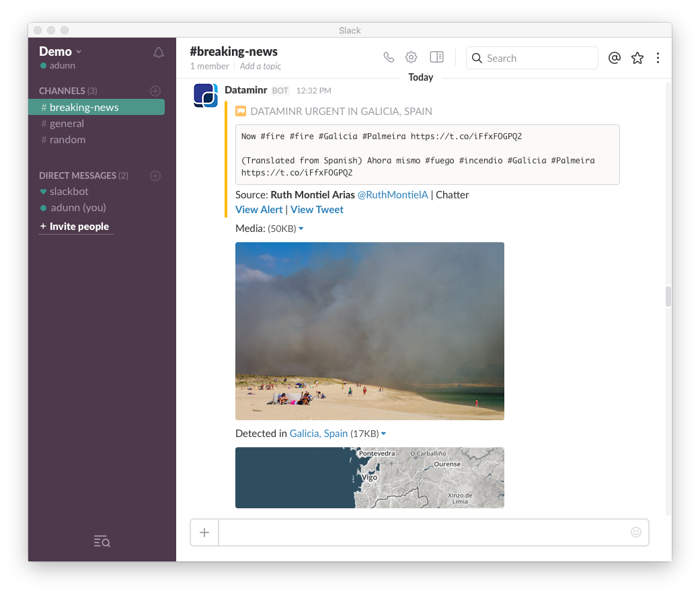Open channel settings gear icon

411,57
